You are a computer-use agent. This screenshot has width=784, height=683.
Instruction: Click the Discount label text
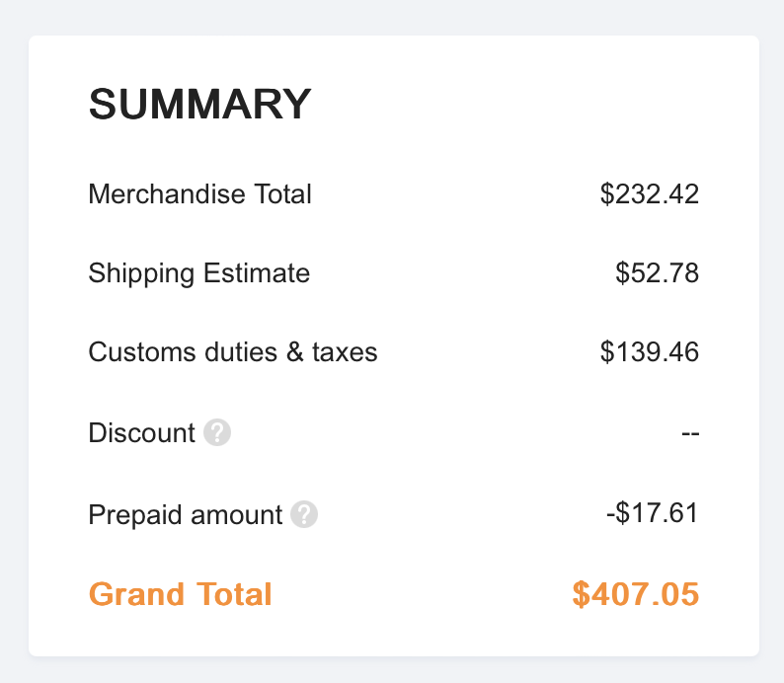[x=141, y=433]
